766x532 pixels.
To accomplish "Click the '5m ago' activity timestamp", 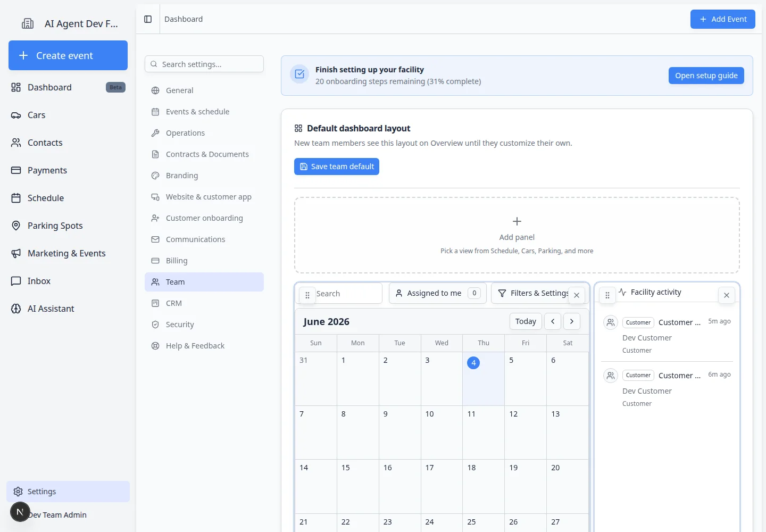I will tap(719, 321).
